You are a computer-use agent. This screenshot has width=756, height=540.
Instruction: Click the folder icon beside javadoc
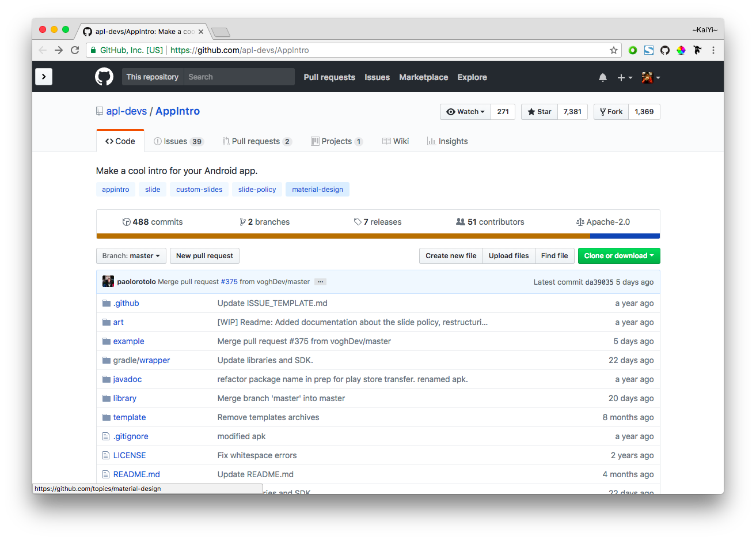point(107,379)
